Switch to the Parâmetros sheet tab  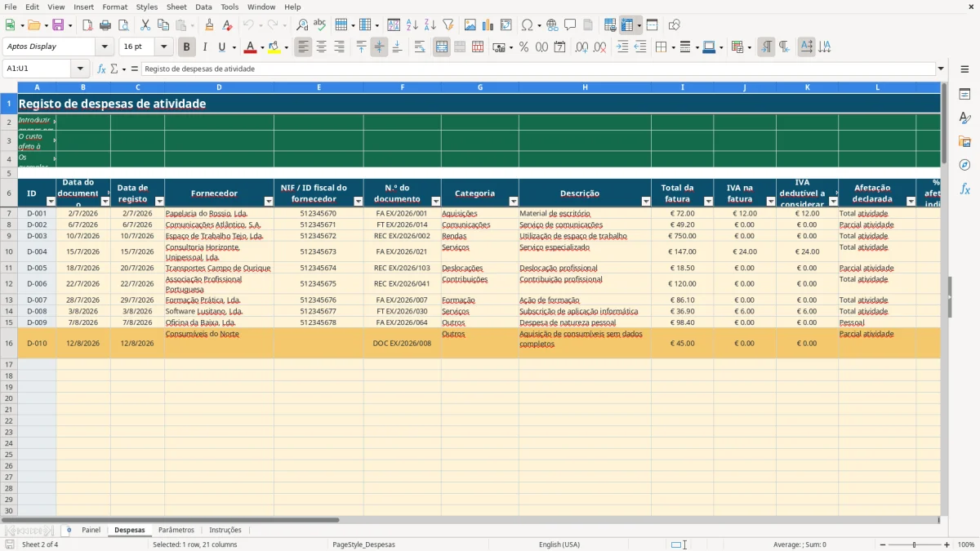(176, 530)
